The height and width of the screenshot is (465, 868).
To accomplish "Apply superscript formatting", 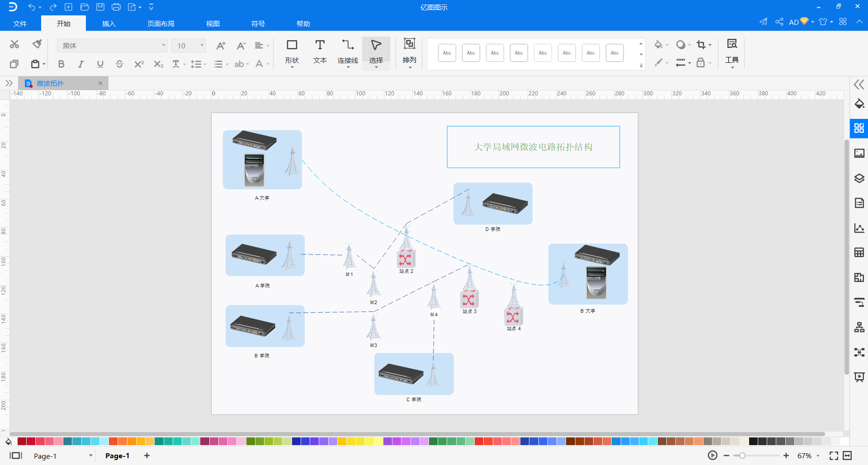I will [139, 64].
